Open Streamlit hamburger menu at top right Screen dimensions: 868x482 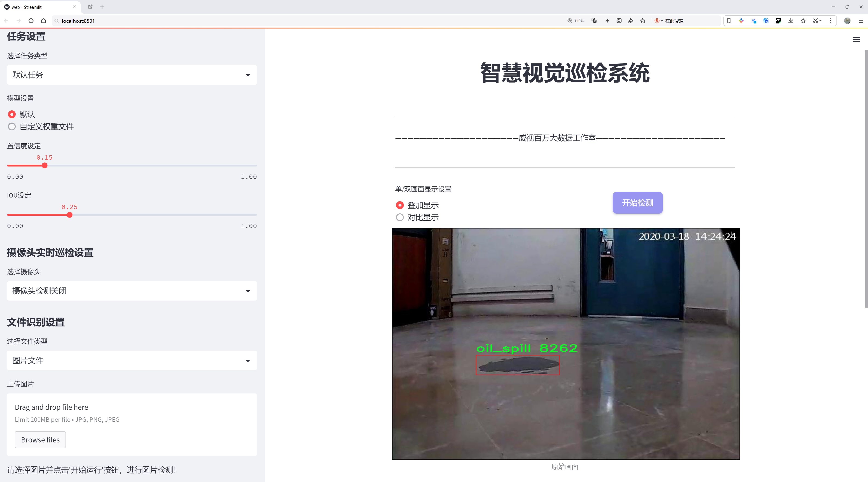[x=856, y=40]
